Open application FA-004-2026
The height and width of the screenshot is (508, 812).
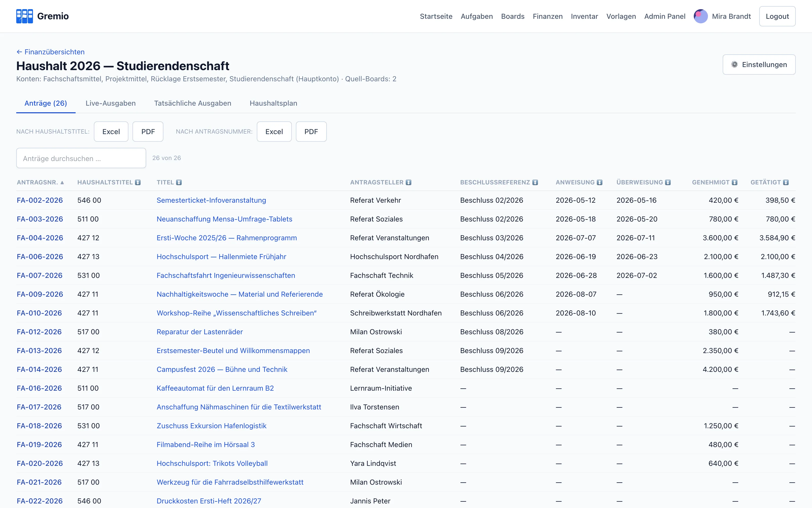coord(40,238)
